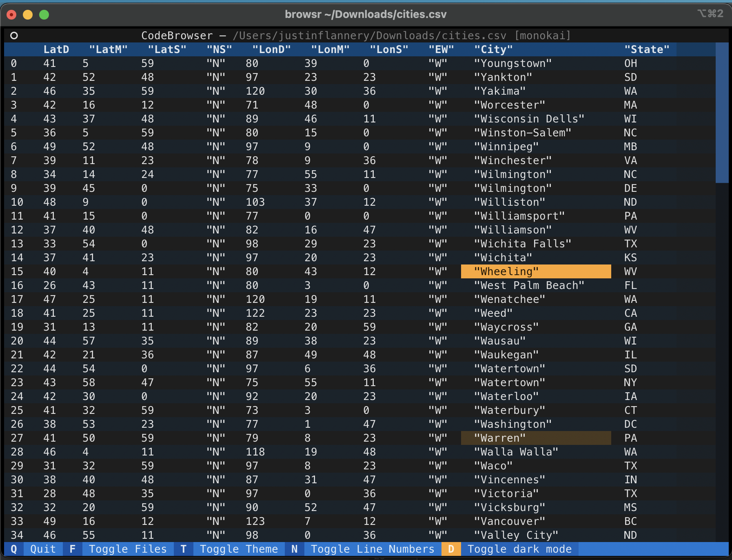
Task: Click the LatD column header
Action: coord(56,49)
